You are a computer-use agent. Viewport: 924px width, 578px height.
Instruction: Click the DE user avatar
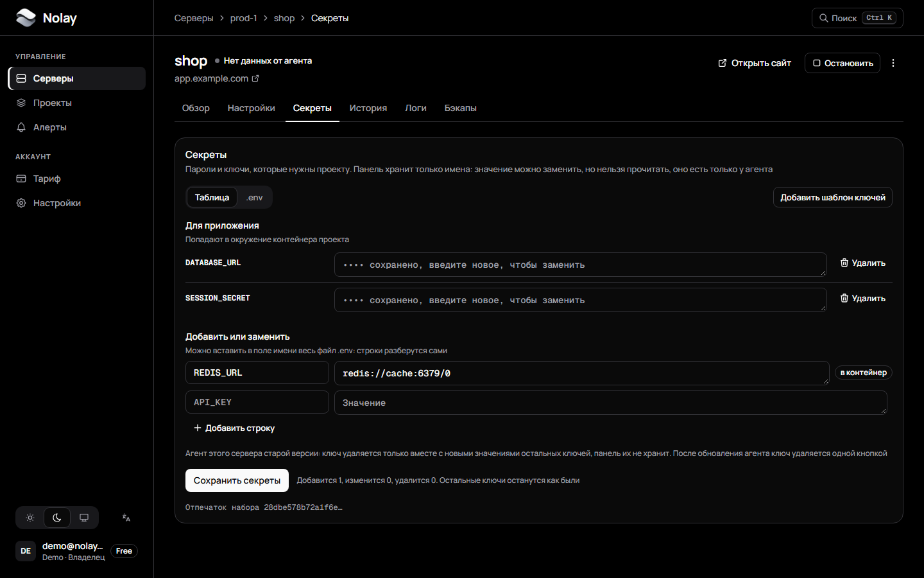(x=26, y=551)
